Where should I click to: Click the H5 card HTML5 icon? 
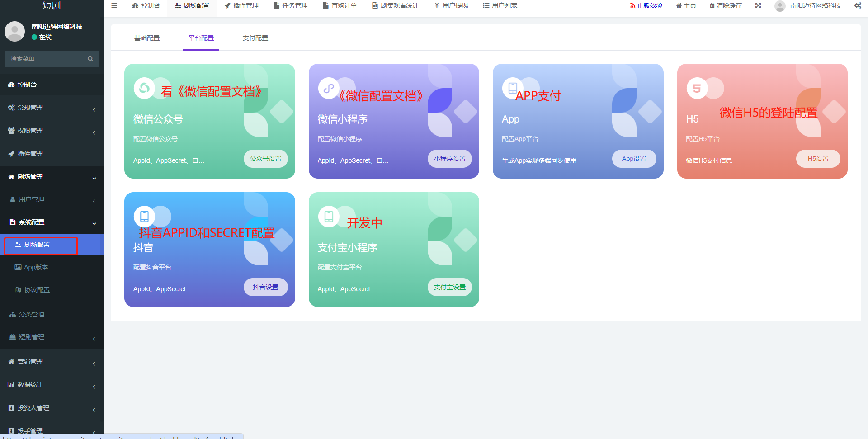point(697,88)
